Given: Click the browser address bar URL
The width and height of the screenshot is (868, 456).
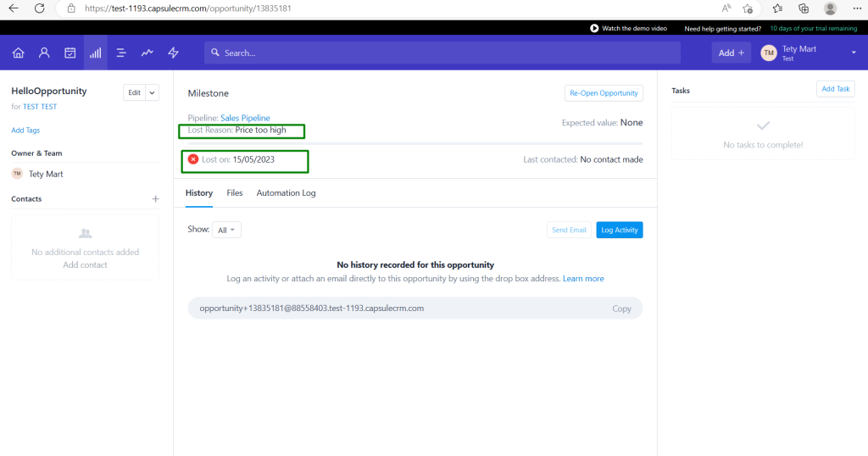Looking at the screenshot, I should (x=188, y=8).
